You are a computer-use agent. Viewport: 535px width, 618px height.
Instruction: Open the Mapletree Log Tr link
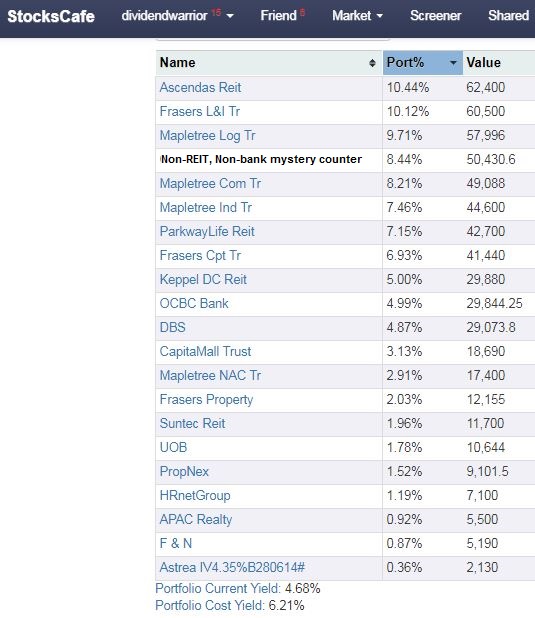207,136
